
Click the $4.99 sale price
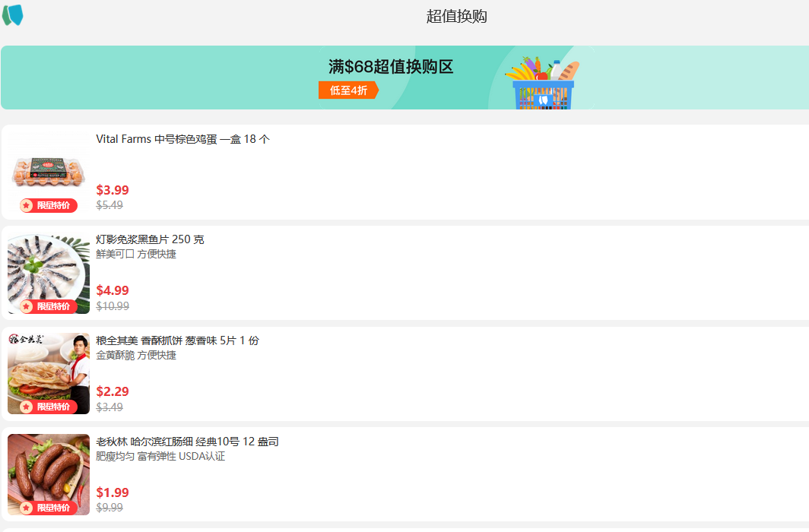[x=113, y=291]
